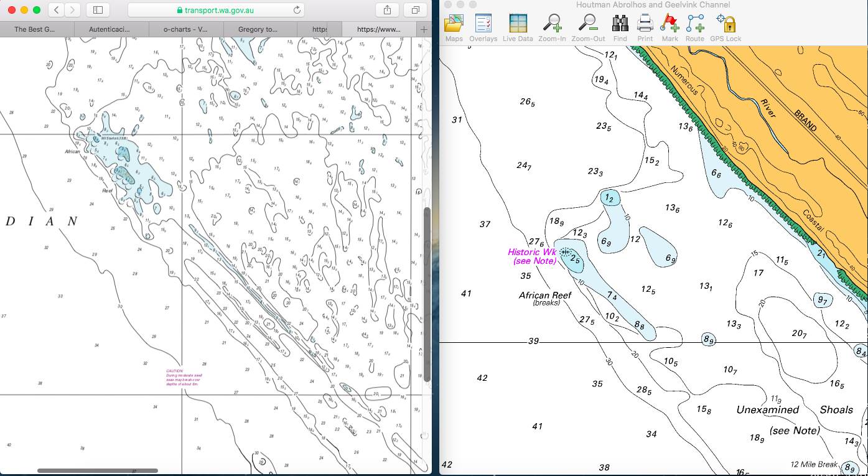Open Find with the binoculars icon
The image size is (868, 476).
(x=620, y=24)
